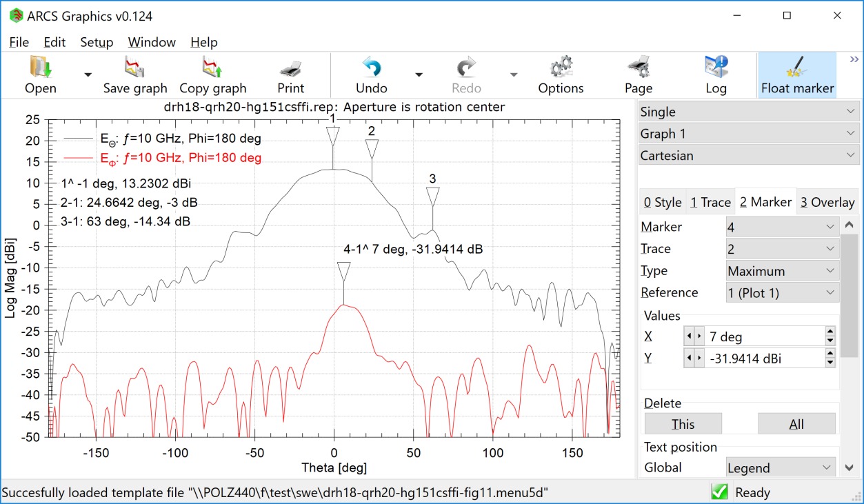The height and width of the screenshot is (504, 864).
Task: Open the Cartesian plot type dropdown
Action: [x=749, y=156]
